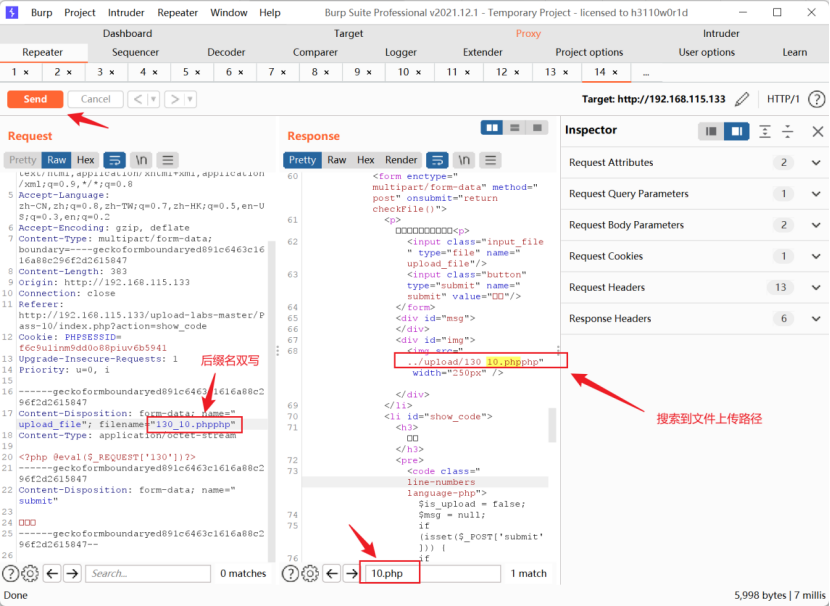Switch response view to Render
The width and height of the screenshot is (830, 606).
(x=401, y=160)
